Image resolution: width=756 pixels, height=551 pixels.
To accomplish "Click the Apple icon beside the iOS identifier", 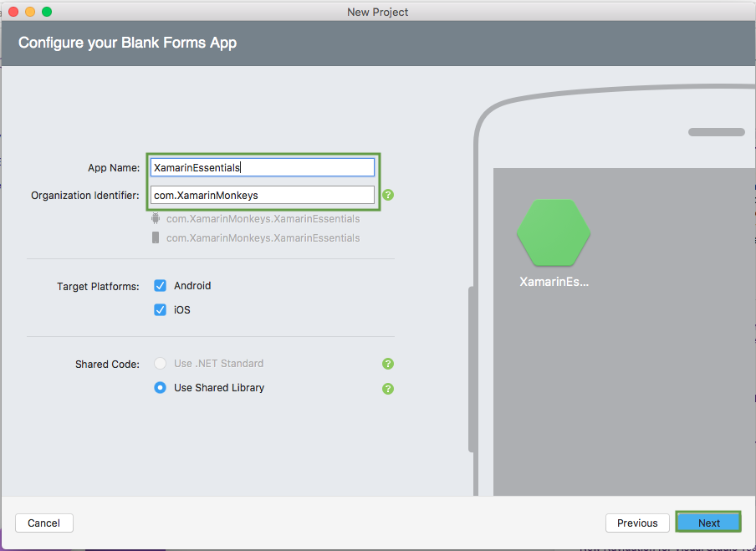I will pos(157,237).
